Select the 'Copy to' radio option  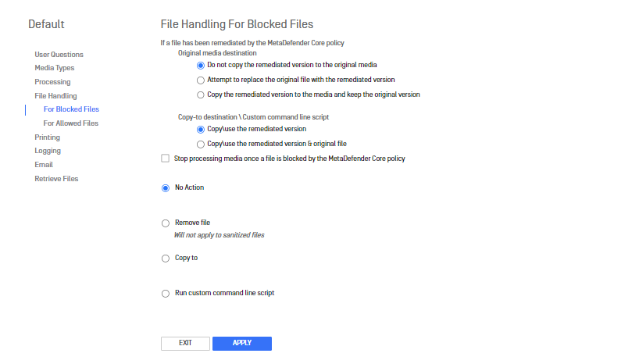(x=165, y=259)
